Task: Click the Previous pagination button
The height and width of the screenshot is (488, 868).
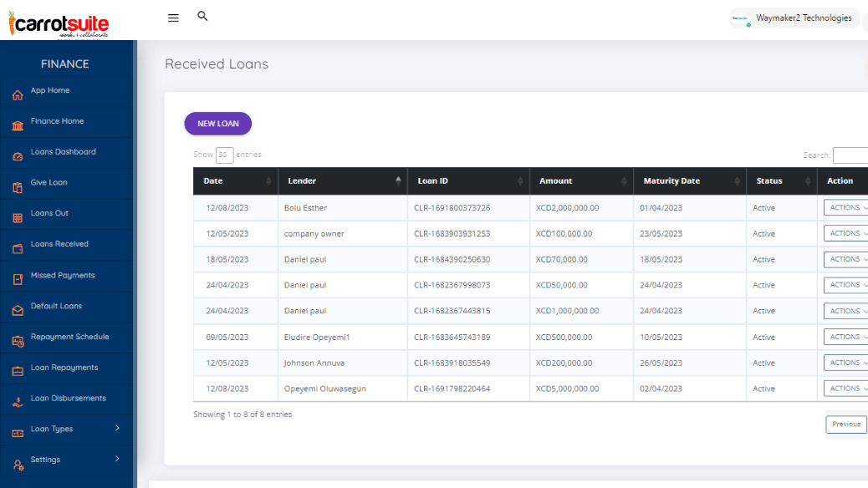Action: point(845,424)
